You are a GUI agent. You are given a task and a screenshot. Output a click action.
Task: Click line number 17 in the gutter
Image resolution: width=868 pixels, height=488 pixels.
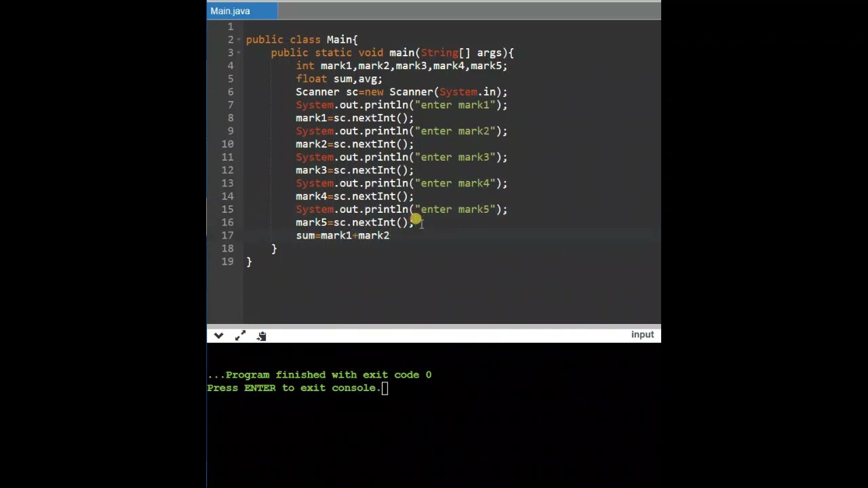[227, 235]
